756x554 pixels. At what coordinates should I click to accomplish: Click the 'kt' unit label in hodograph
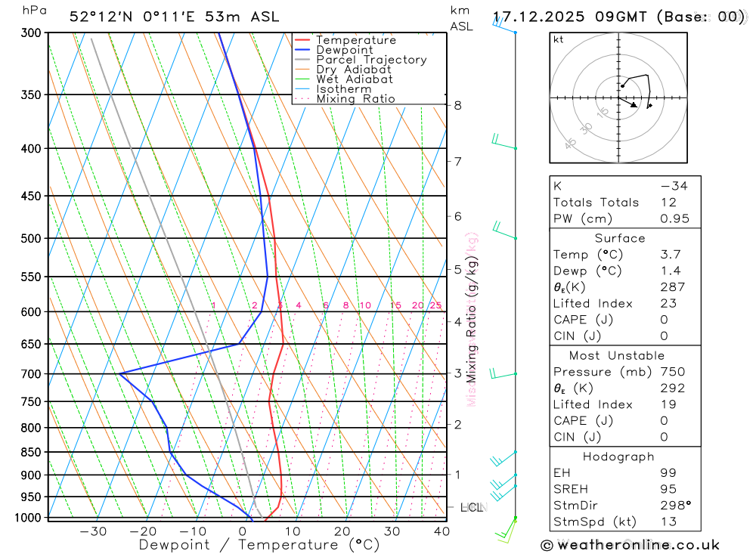point(559,39)
